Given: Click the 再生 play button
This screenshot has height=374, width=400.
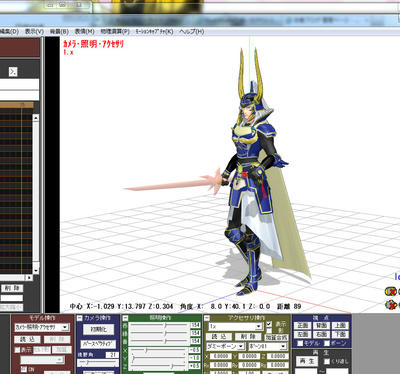Looking at the screenshot, I should point(307,361).
